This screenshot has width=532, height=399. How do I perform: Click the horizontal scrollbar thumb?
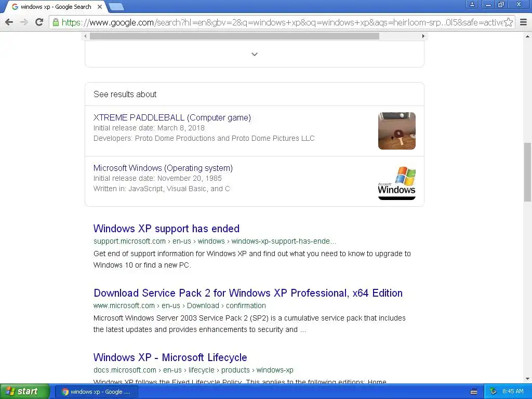point(234,36)
